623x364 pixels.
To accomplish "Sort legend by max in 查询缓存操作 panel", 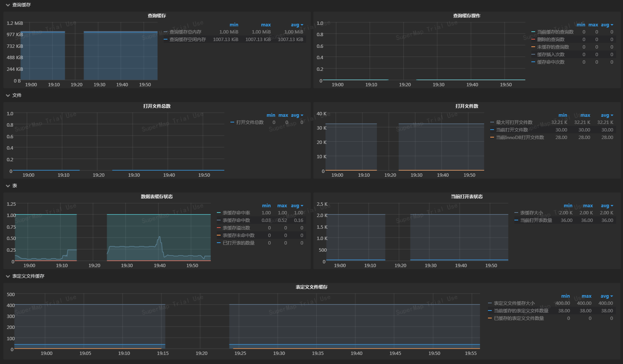I will [x=593, y=24].
